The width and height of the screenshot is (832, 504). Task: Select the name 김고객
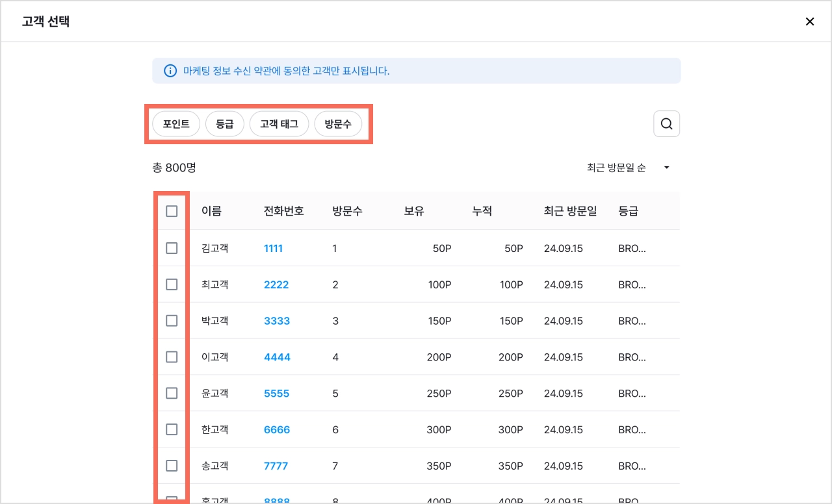[215, 248]
